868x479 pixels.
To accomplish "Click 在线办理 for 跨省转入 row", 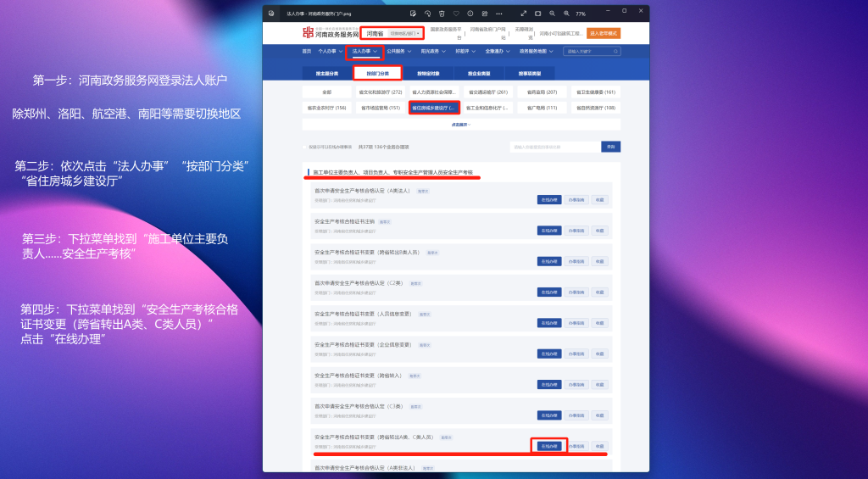I will 549,384.
